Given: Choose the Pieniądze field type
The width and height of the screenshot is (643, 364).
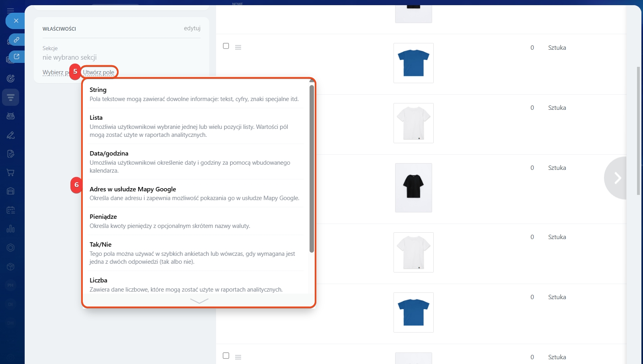Looking at the screenshot, I should click(x=196, y=221).
